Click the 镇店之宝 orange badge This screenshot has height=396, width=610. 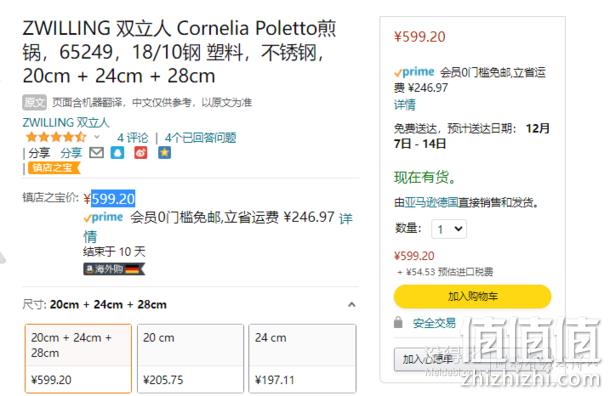53,168
